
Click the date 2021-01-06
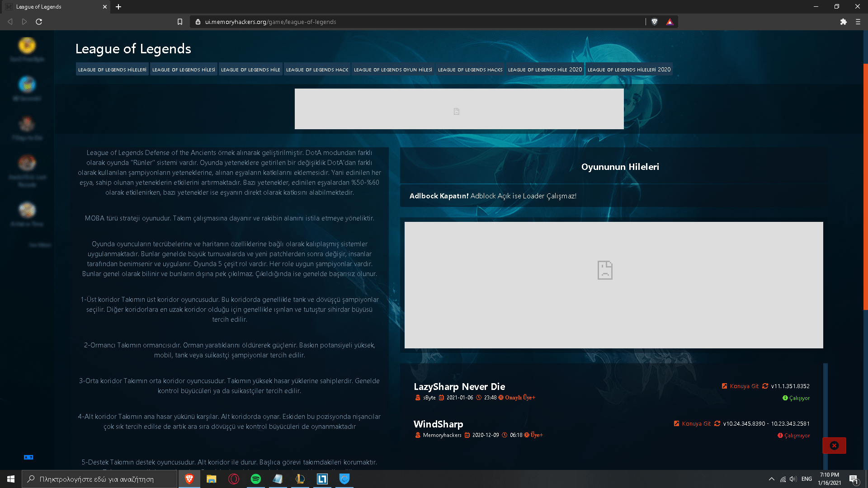(x=460, y=398)
